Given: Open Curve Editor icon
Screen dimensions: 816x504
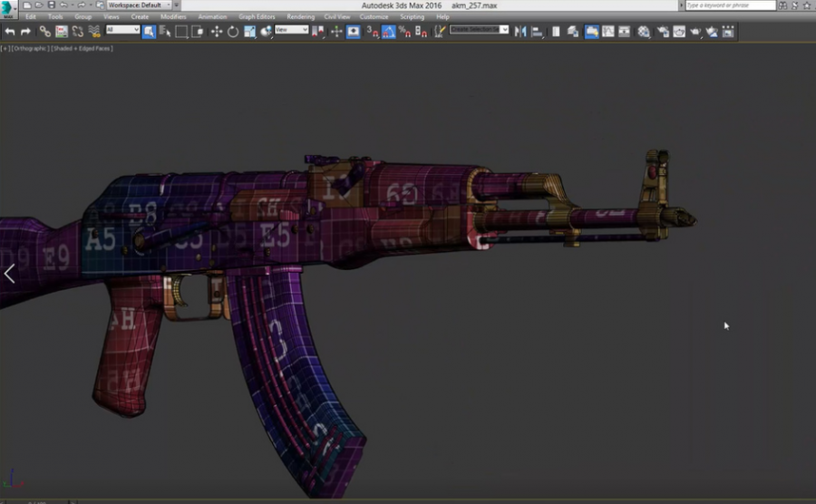Looking at the screenshot, I should [x=607, y=32].
